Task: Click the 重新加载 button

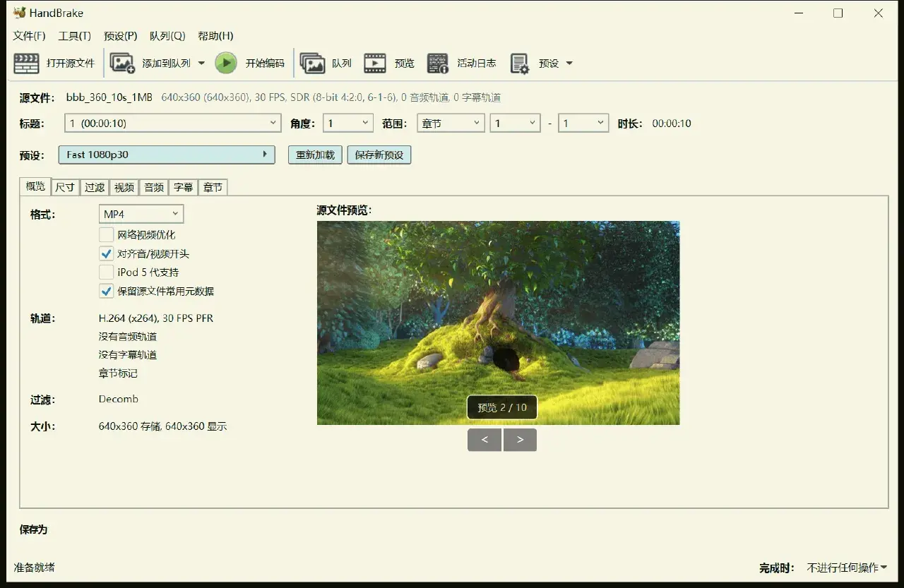Action: click(x=316, y=155)
